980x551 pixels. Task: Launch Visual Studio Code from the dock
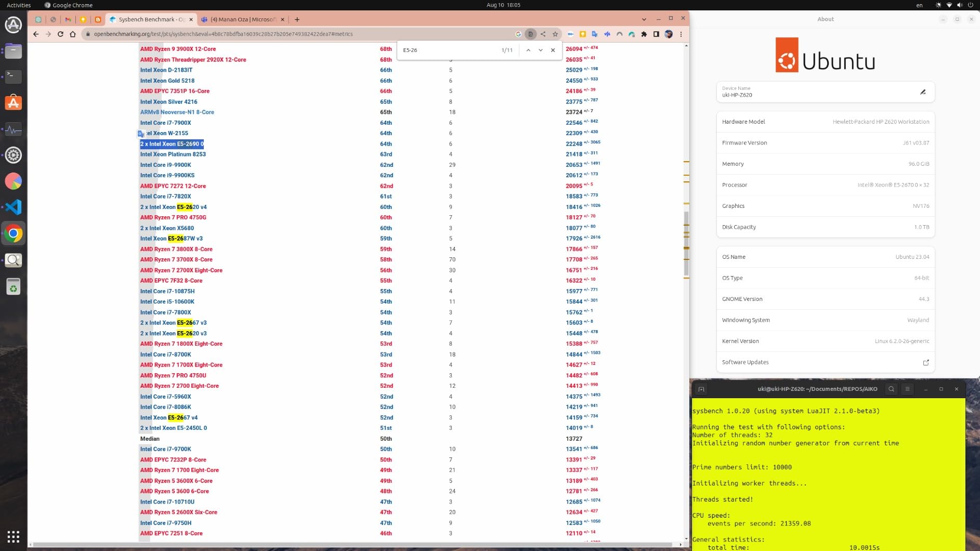[14, 207]
